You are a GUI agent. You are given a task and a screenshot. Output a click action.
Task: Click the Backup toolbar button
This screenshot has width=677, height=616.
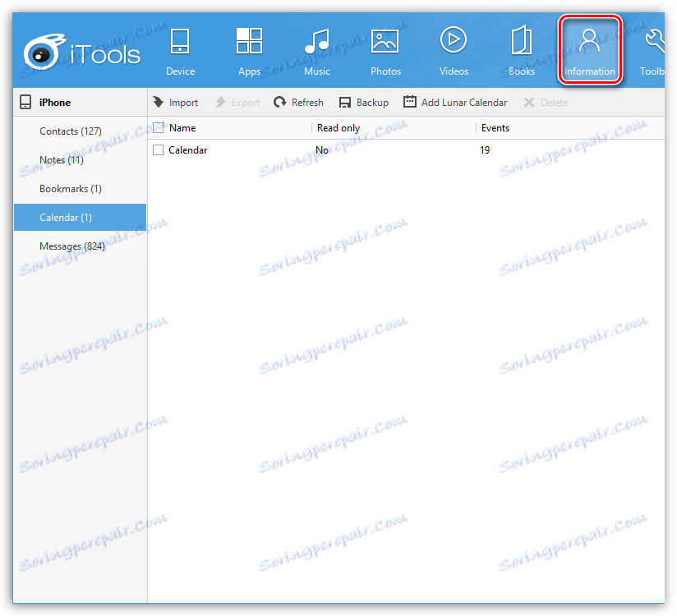click(x=363, y=103)
